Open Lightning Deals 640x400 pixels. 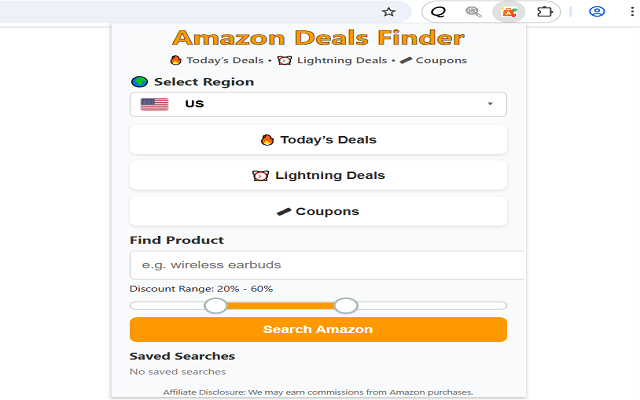click(x=318, y=175)
